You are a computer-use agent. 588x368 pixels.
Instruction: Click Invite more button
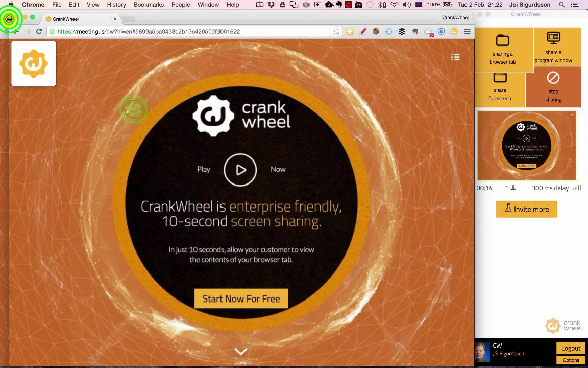pyautogui.click(x=527, y=209)
